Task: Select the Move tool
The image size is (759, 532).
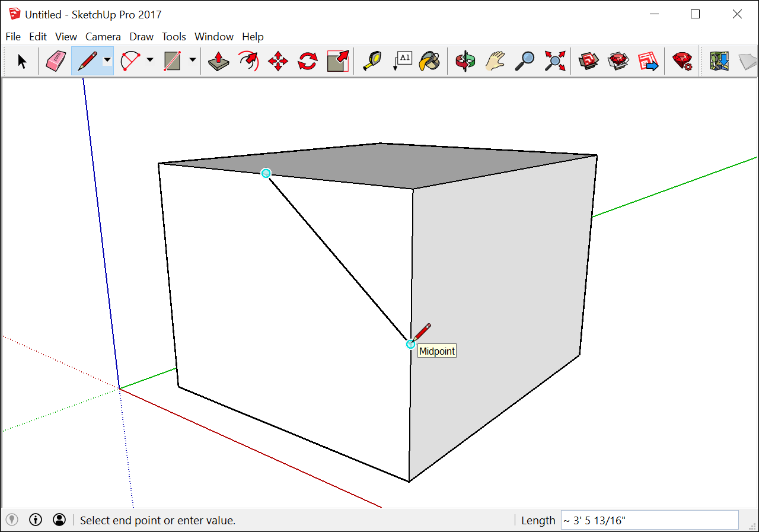Action: click(277, 60)
